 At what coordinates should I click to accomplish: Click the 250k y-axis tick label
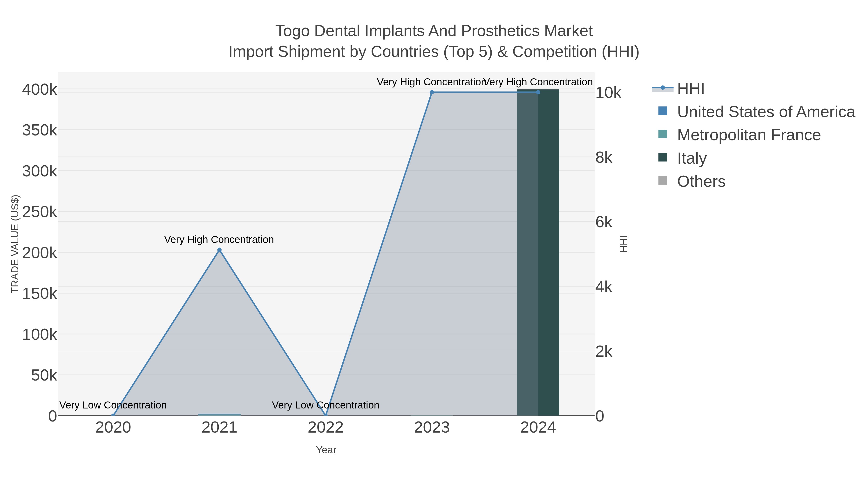pyautogui.click(x=40, y=212)
